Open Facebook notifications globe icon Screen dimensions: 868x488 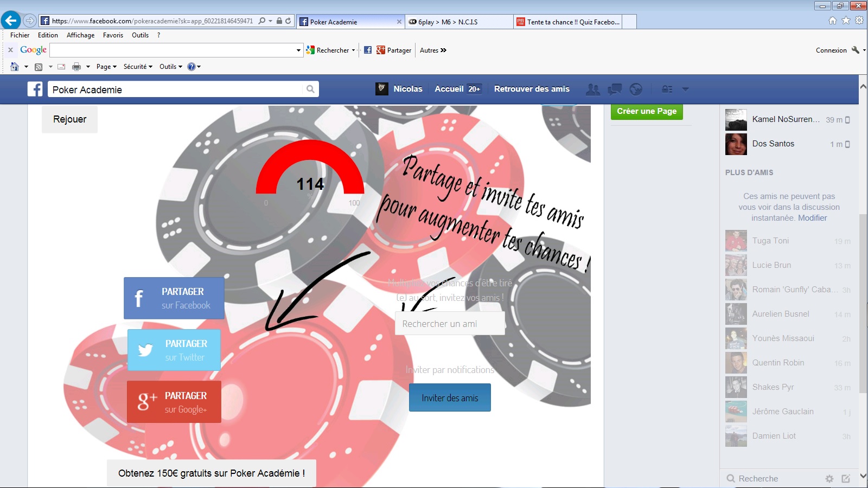[636, 89]
